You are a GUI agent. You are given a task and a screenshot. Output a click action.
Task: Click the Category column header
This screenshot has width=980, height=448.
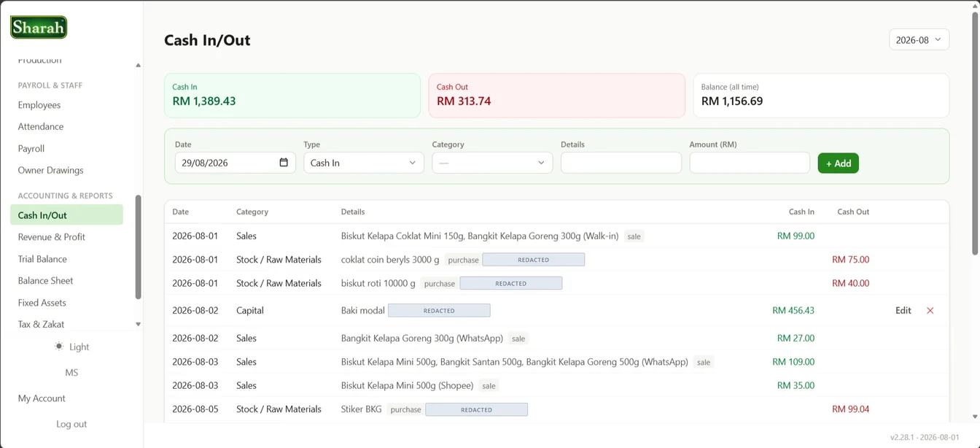pos(252,212)
